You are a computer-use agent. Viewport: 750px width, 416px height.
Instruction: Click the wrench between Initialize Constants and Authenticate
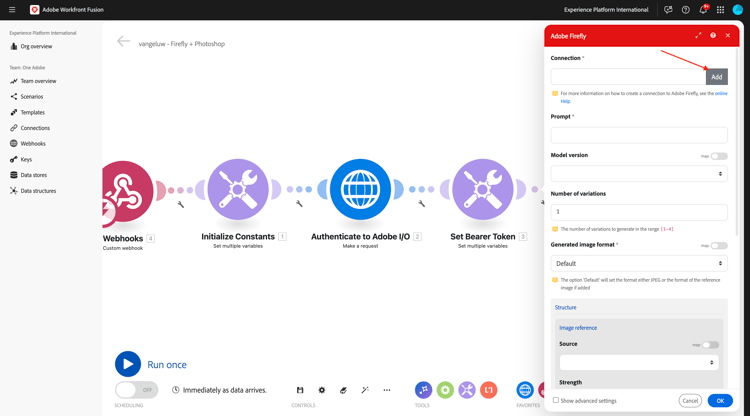tap(299, 204)
